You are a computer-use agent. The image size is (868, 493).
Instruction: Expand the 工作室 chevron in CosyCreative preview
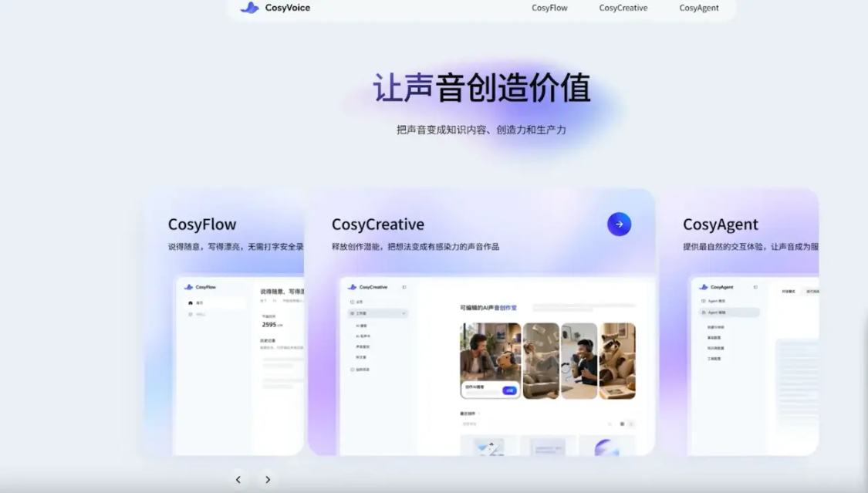point(404,313)
